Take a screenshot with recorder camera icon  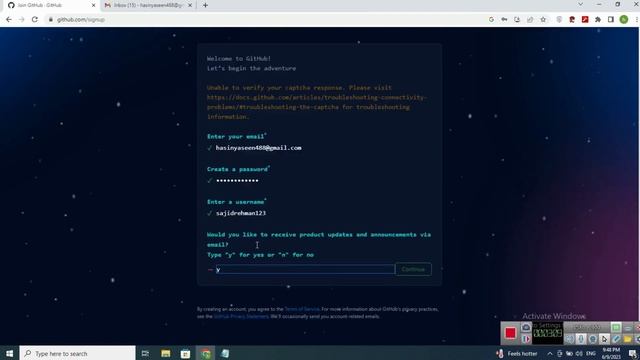tap(526, 327)
